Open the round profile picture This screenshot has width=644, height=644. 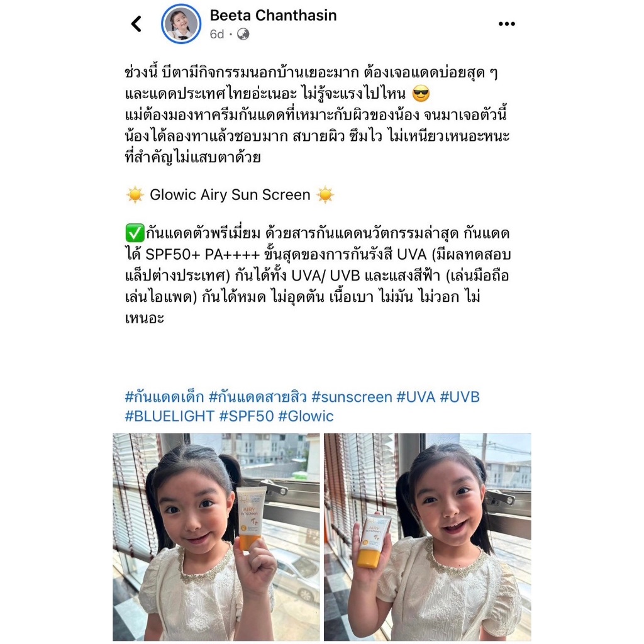181,24
